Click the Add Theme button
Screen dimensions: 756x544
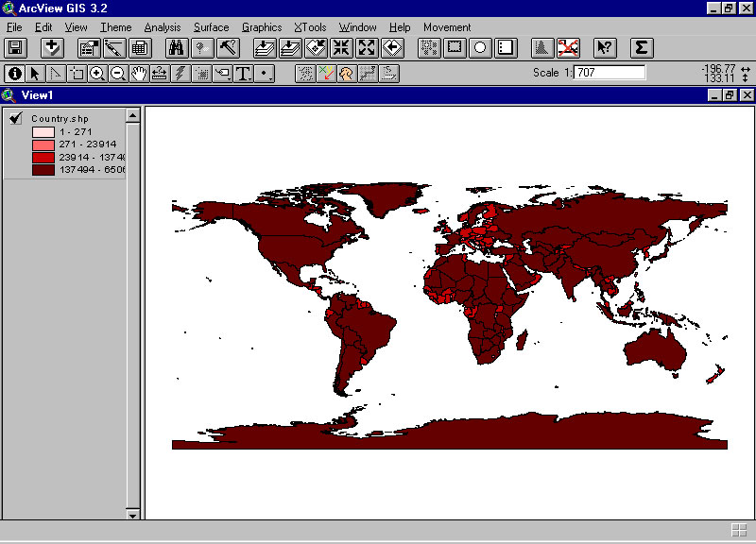tap(52, 47)
